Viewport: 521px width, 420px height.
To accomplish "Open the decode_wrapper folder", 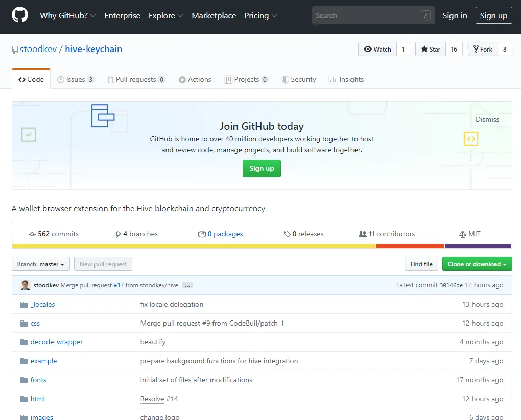I will pos(57,342).
